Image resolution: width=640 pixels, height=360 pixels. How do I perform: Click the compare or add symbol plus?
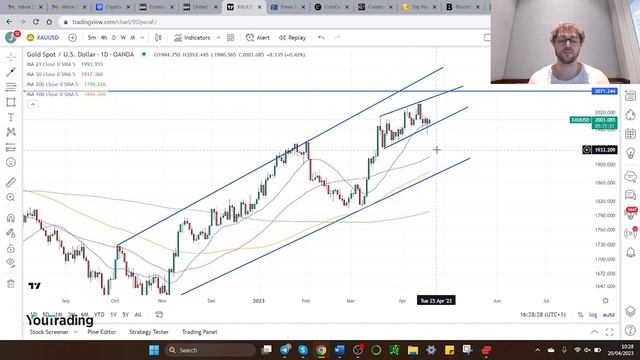(72, 38)
